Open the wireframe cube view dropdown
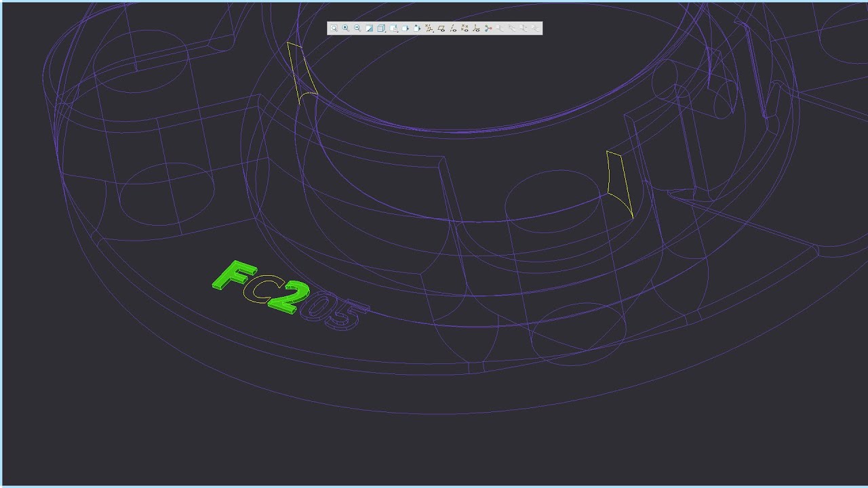The height and width of the screenshot is (488, 868). pyautogui.click(x=381, y=28)
